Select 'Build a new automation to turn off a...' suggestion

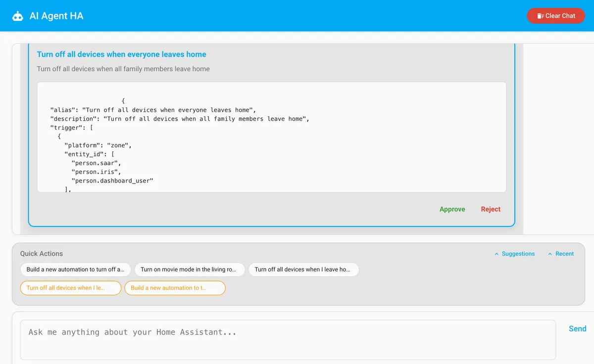(76, 270)
